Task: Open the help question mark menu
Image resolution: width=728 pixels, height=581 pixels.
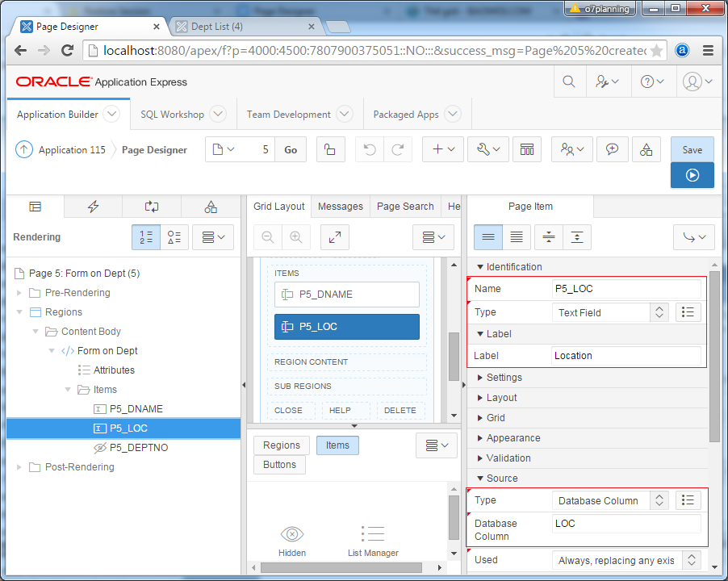Action: 652,82
